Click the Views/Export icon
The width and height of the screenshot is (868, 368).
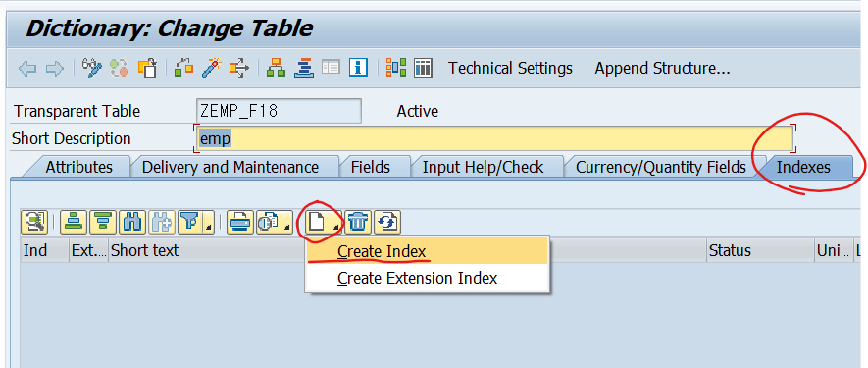click(268, 222)
